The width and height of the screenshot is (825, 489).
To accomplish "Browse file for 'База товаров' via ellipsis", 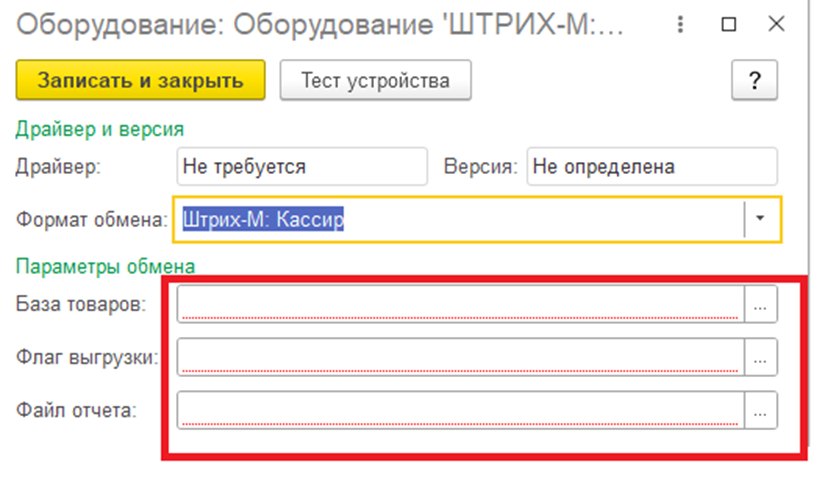I will tap(760, 304).
